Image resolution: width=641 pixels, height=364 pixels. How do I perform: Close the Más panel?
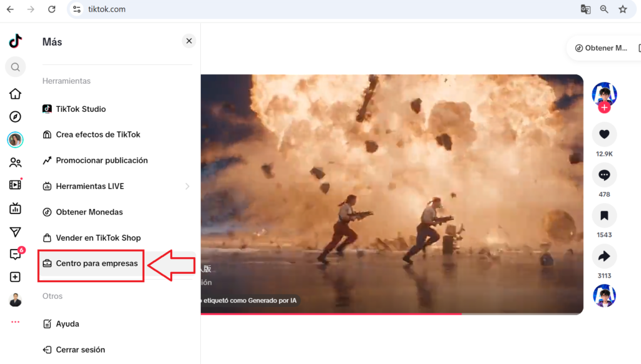(x=189, y=41)
